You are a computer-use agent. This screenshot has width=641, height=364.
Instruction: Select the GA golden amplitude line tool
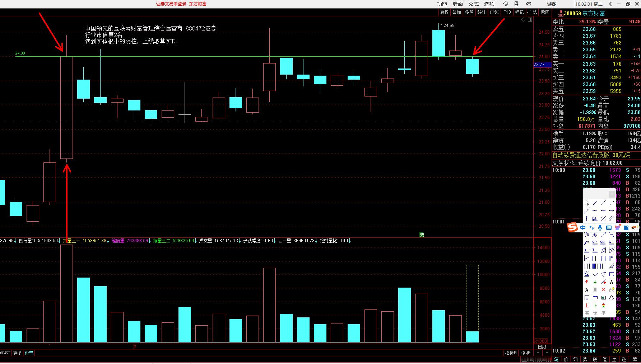pyautogui.click(x=603, y=242)
